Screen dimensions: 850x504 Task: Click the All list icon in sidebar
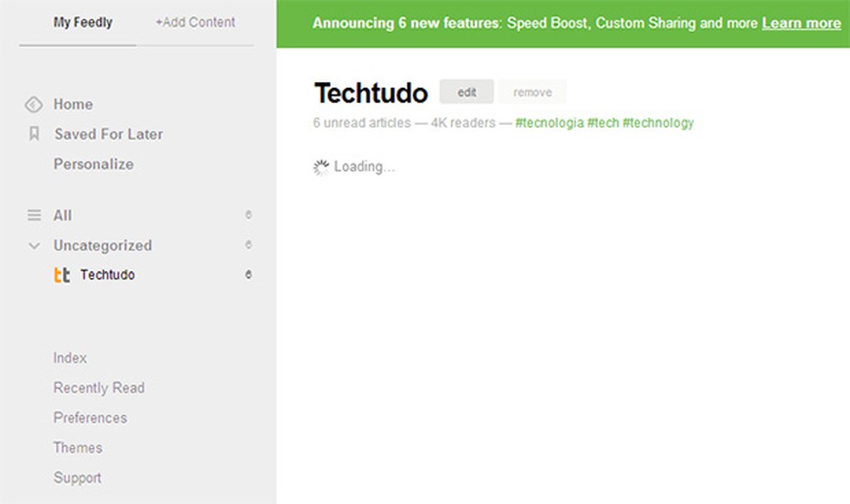(35, 216)
